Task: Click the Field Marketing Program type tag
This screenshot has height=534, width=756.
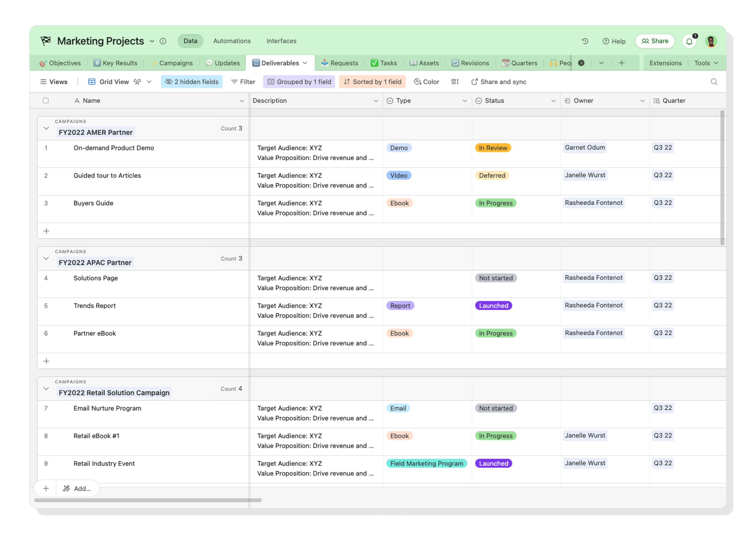Action: tap(426, 463)
